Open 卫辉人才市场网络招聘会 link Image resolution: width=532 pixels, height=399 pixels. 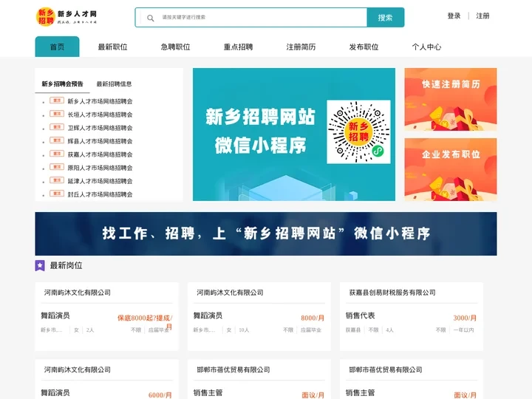(x=100, y=128)
